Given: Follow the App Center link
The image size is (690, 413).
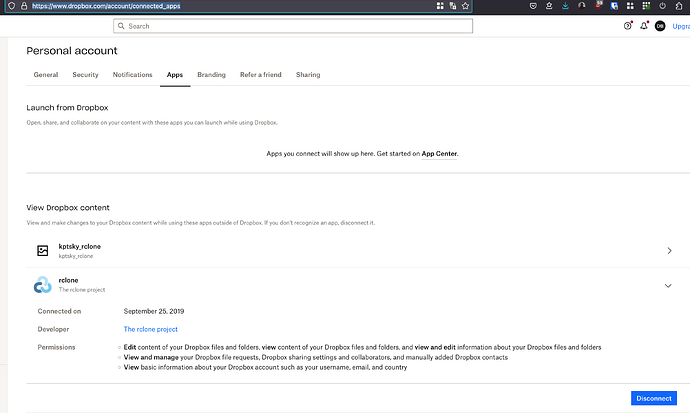Looking at the screenshot, I should click(439, 154).
